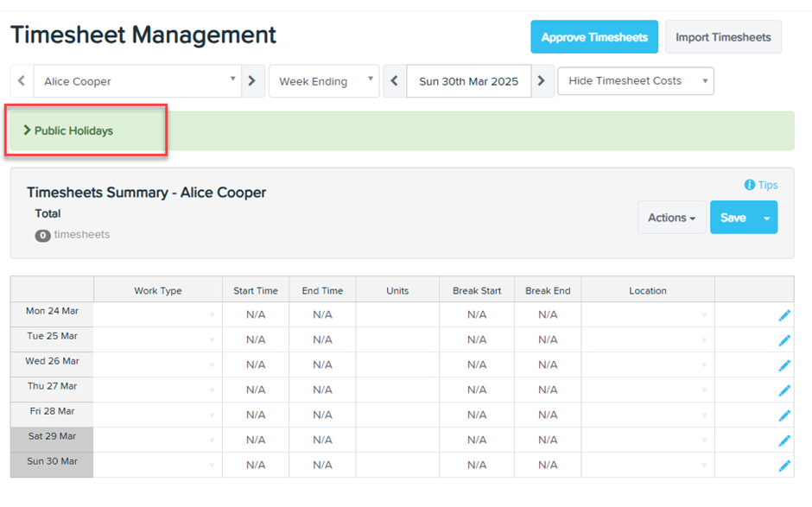Advance to next week ending date
This screenshot has width=812, height=507.
pyautogui.click(x=542, y=81)
